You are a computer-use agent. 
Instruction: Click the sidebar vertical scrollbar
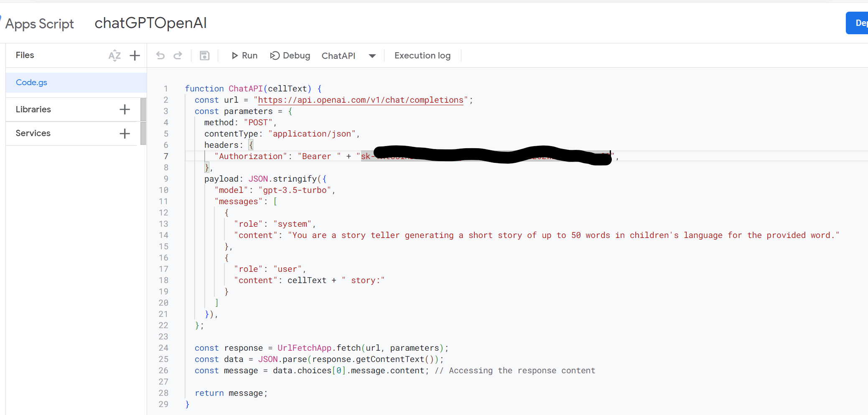click(143, 121)
